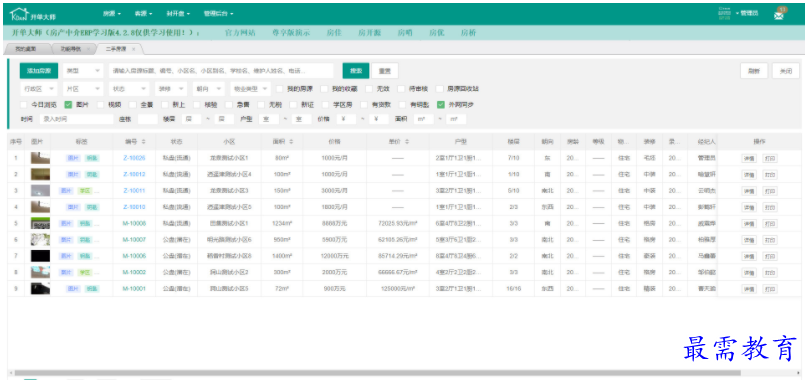Click the 钥匙 tag in row M-10001
805x380 pixels.
[x=92, y=289]
